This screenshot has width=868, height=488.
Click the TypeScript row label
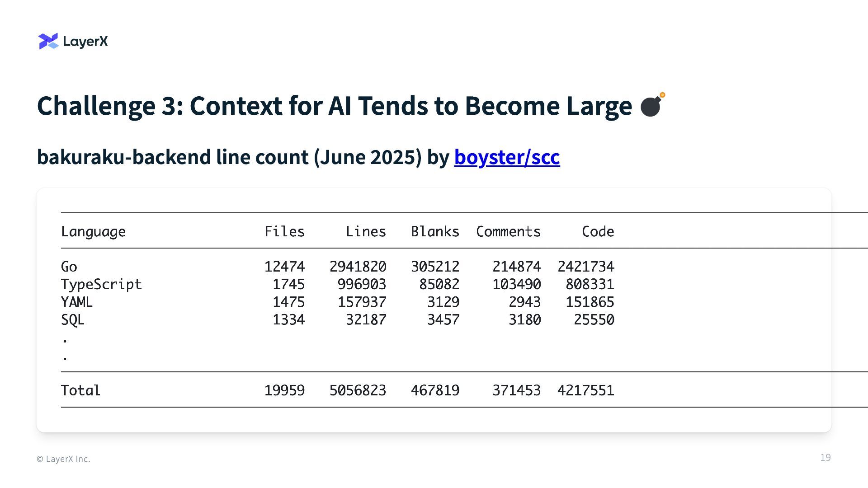pyautogui.click(x=101, y=284)
